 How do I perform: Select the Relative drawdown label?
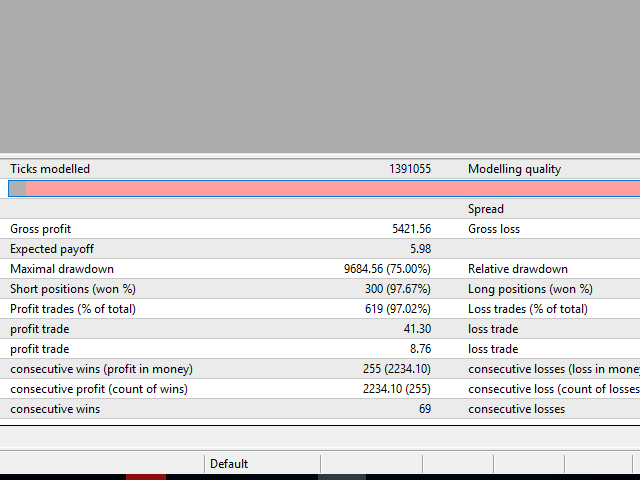[x=517, y=269]
